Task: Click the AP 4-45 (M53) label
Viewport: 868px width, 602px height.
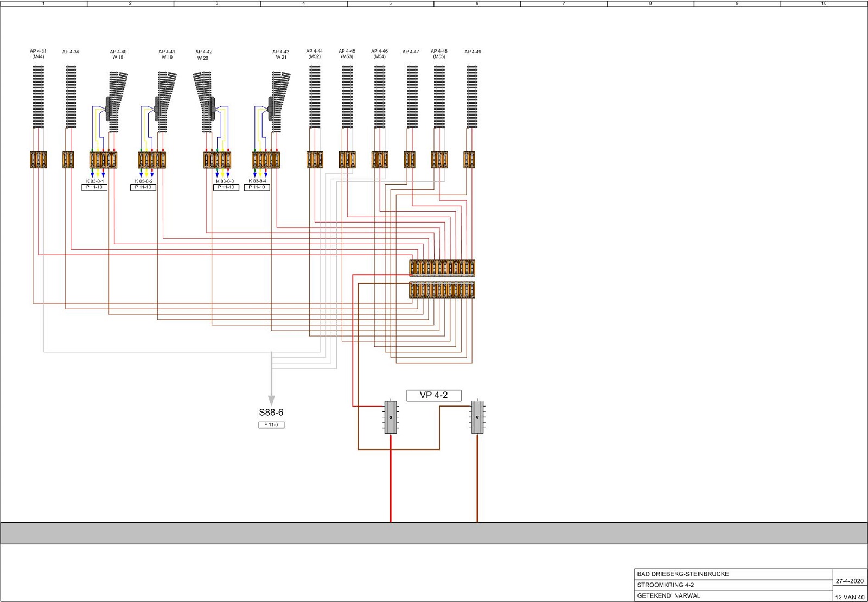Action: click(x=347, y=54)
